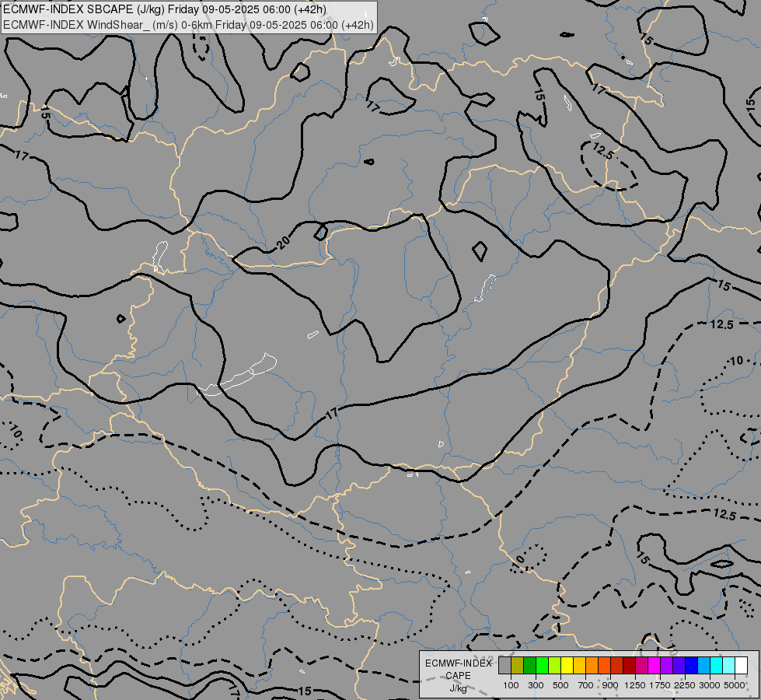Click the 1250 value on the legend scale
Image resolution: width=761 pixels, height=700 pixels.
[x=635, y=685]
